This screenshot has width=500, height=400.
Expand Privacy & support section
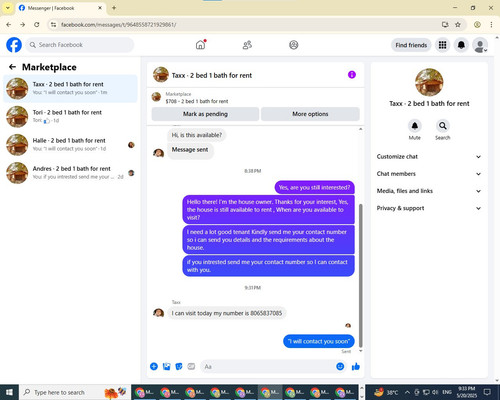pyautogui.click(x=429, y=208)
